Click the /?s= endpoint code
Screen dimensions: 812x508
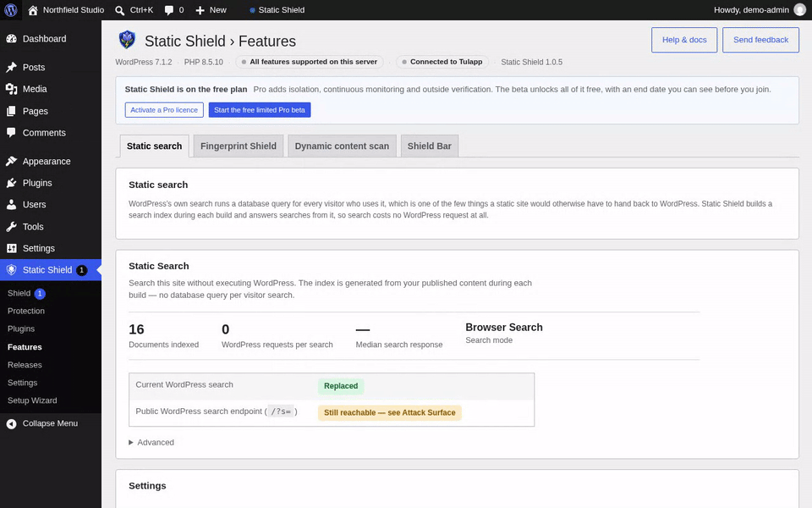click(281, 411)
